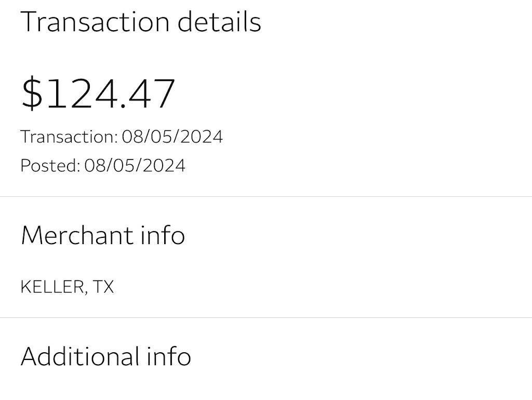Open the Merchant info section heading

103,235
